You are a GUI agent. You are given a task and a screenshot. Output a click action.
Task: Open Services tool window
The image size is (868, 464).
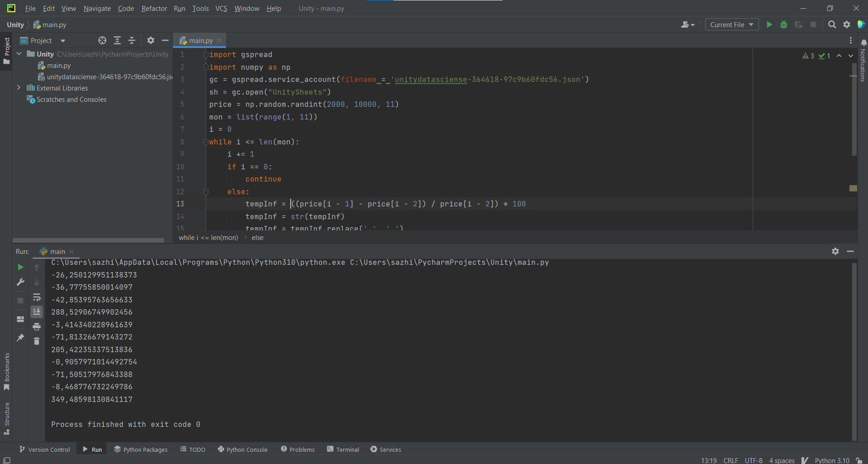coord(386,449)
